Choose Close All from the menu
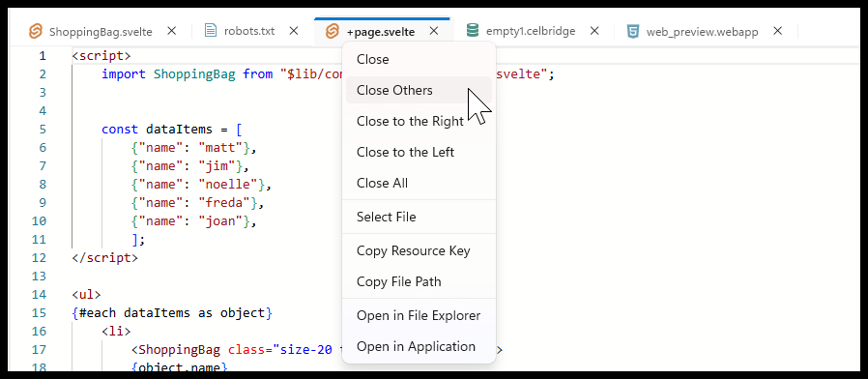Image resolution: width=868 pixels, height=379 pixels. (419, 183)
